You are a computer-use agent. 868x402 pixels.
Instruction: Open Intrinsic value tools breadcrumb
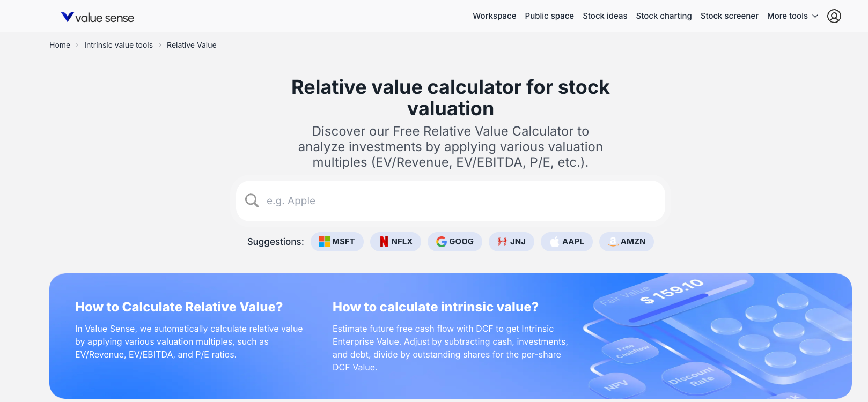119,45
